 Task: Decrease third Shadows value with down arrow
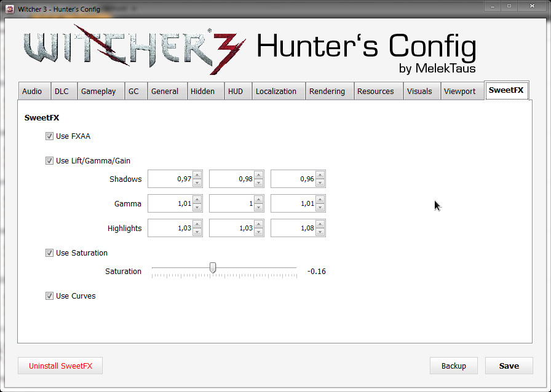[320, 182]
